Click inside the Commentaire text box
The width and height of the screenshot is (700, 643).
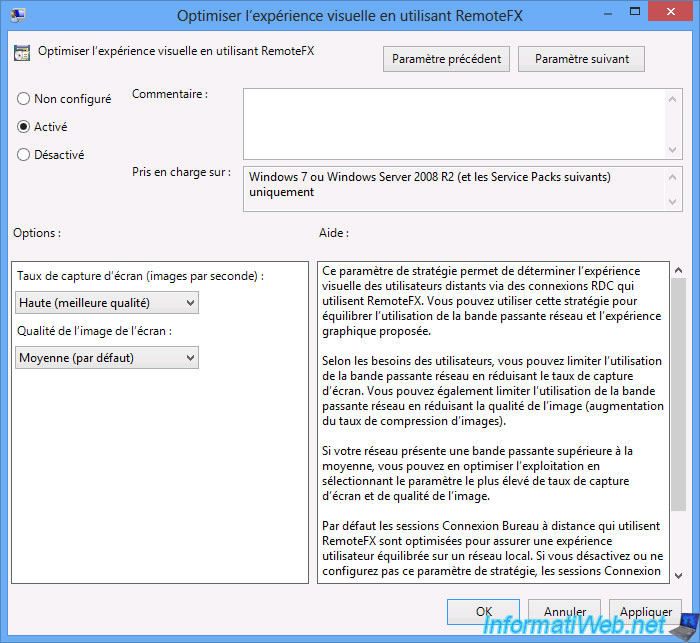click(454, 124)
